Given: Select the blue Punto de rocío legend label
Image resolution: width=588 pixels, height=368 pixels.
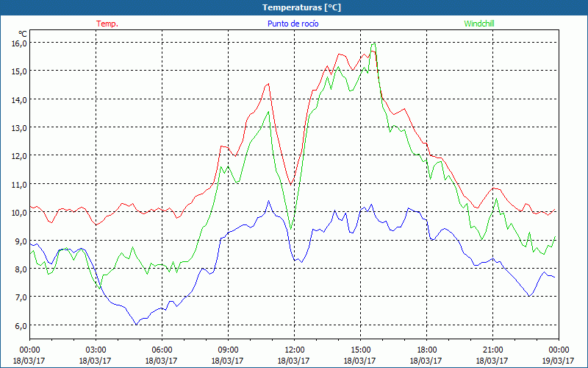Looking at the screenshot, I should [x=293, y=24].
